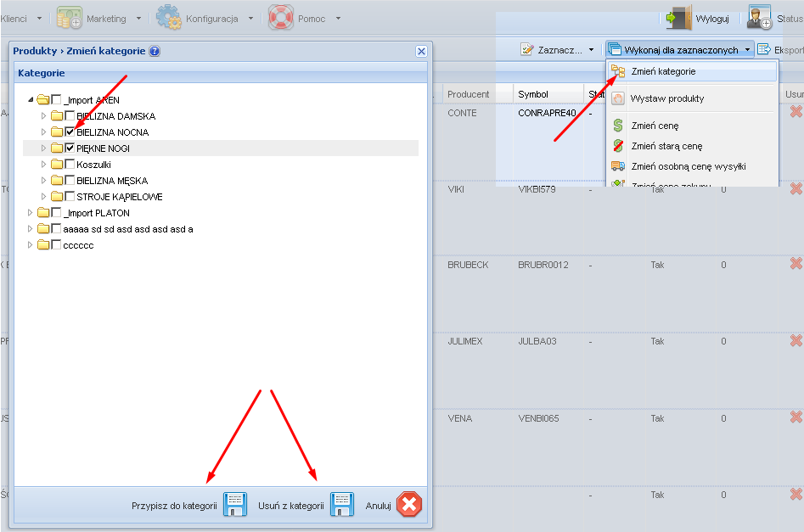Choose Zmień starą cenę menu entry
Screen dimensions: 804x532
(x=692, y=146)
